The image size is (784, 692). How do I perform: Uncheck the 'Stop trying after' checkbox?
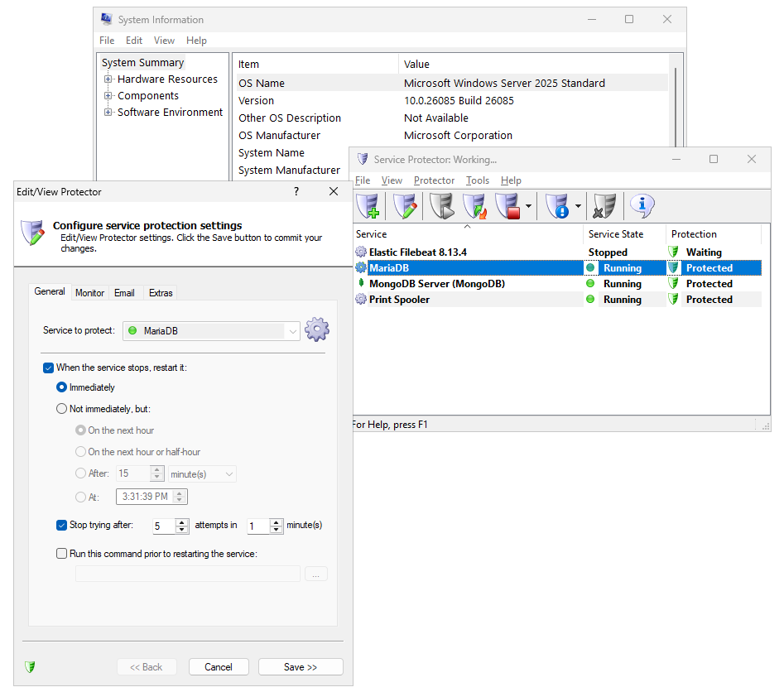[x=61, y=525]
